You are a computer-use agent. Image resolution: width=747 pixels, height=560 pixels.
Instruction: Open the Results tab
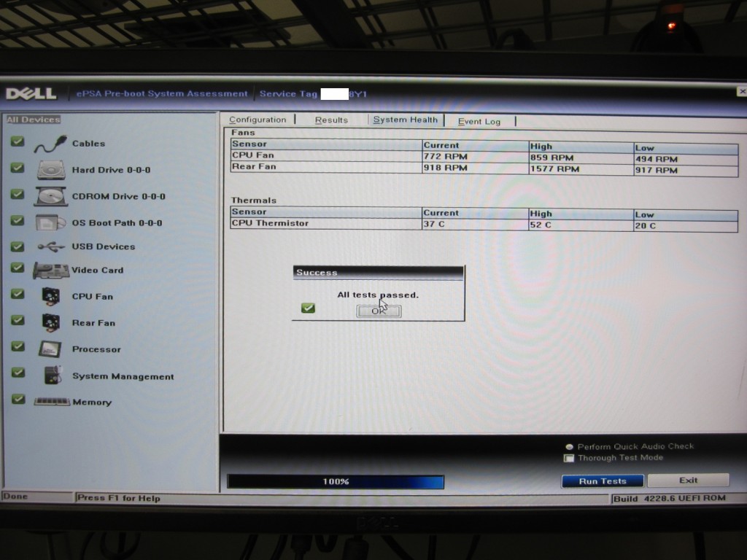tap(331, 120)
